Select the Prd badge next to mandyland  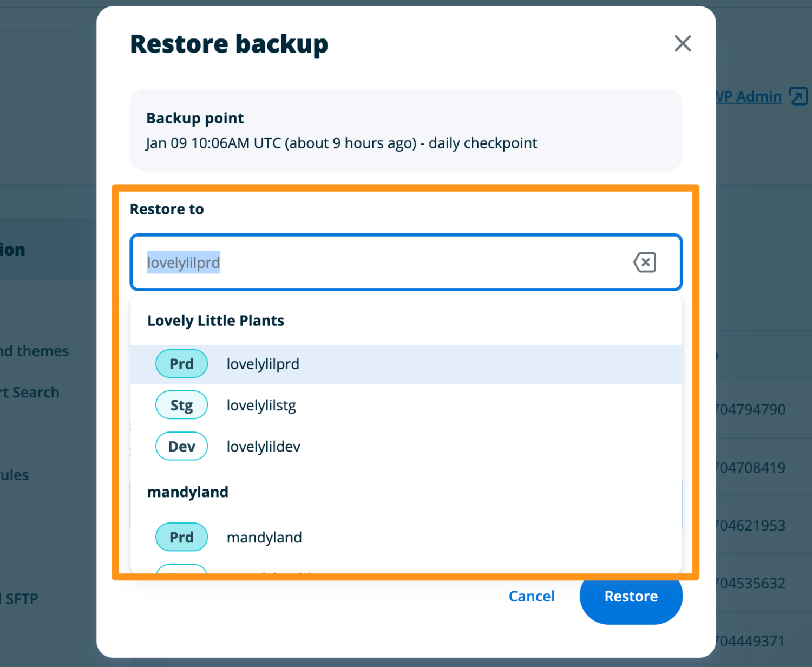181,537
